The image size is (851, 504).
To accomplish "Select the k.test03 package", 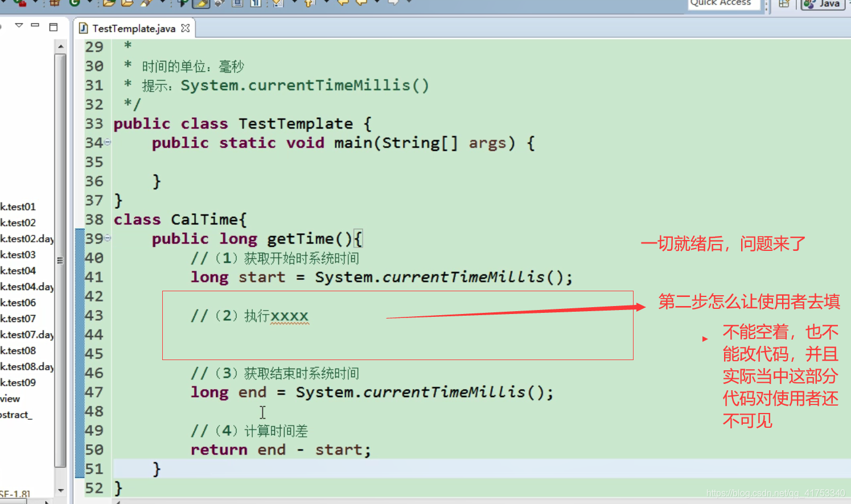I will 18,254.
